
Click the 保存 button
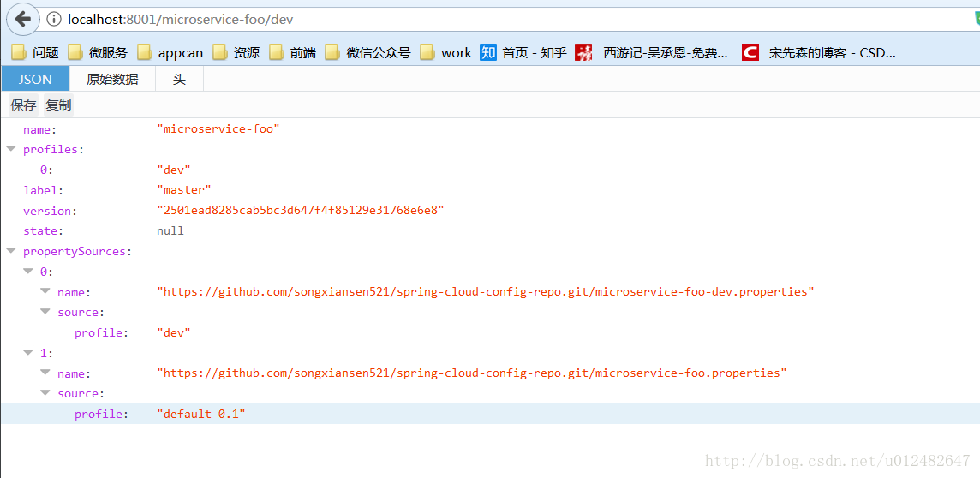coord(24,105)
